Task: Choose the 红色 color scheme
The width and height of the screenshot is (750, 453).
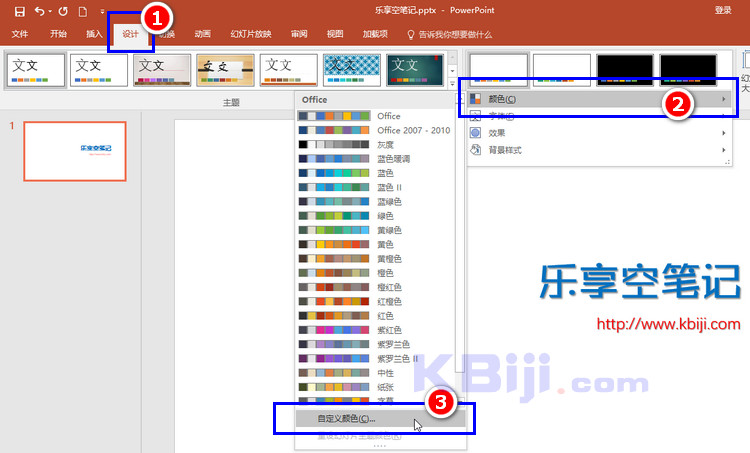Action: 375,316
